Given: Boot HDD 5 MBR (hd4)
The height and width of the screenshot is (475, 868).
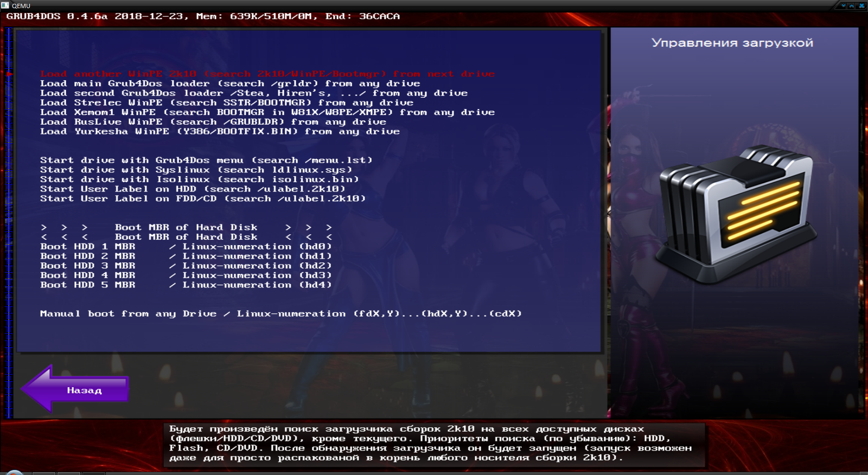Looking at the screenshot, I should pyautogui.click(x=186, y=285).
